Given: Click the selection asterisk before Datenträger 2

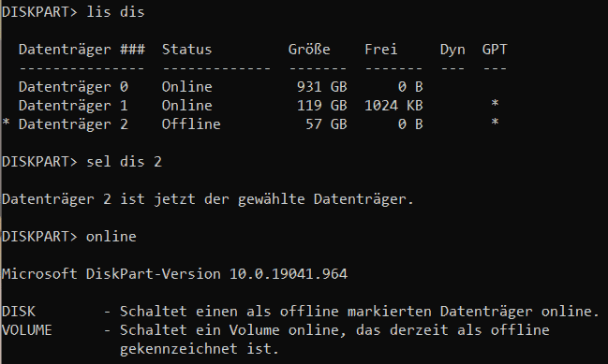Looking at the screenshot, I should [6, 124].
